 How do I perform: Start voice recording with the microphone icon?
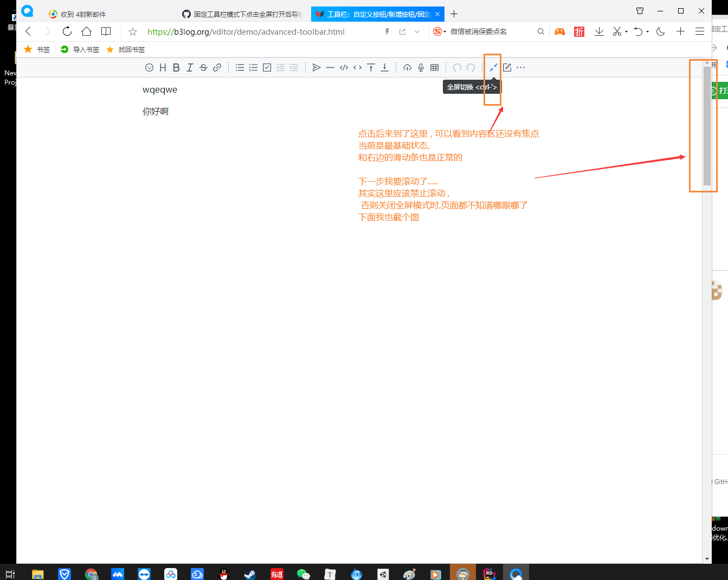(x=421, y=67)
